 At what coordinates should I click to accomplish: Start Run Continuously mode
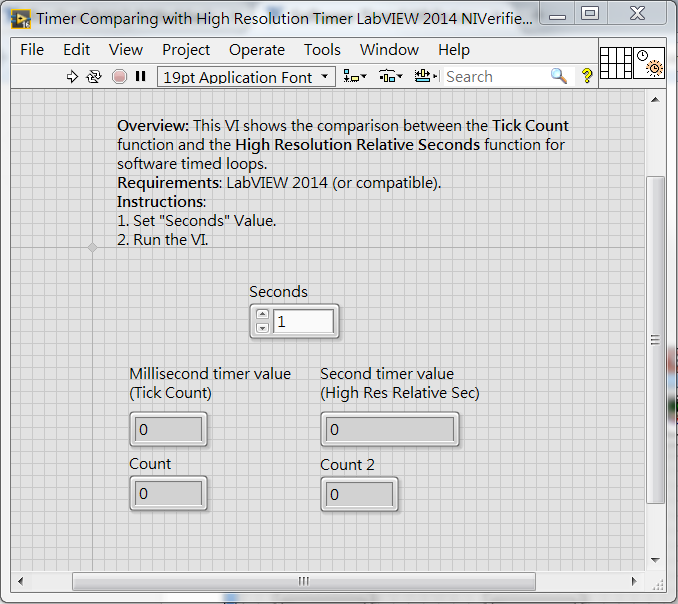(94, 77)
